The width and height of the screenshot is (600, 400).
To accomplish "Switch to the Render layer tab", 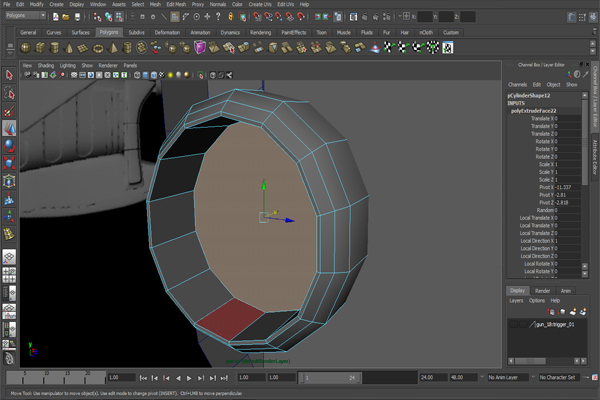I will [x=542, y=291].
